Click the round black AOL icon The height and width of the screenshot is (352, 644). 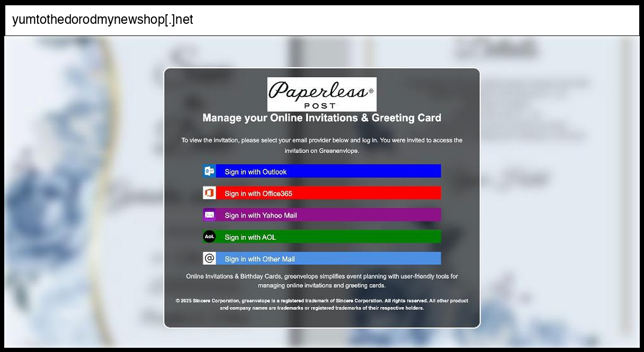209,237
